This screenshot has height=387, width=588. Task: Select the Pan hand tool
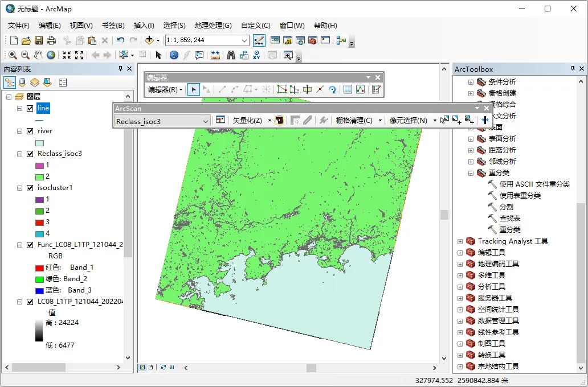click(x=38, y=55)
